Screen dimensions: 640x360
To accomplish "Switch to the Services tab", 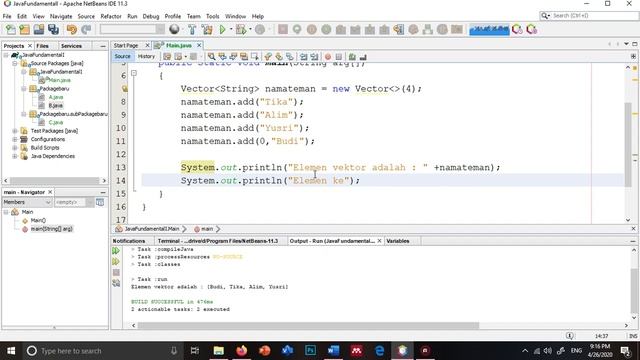I will 71,46.
